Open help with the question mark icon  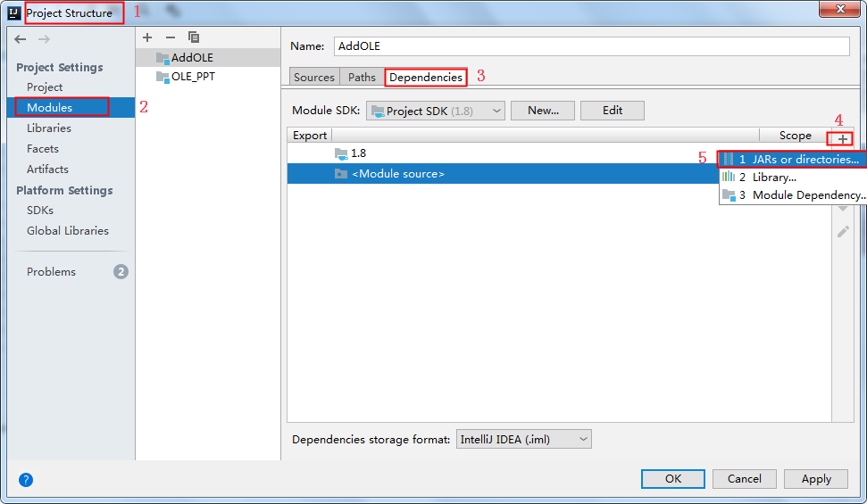(x=25, y=480)
